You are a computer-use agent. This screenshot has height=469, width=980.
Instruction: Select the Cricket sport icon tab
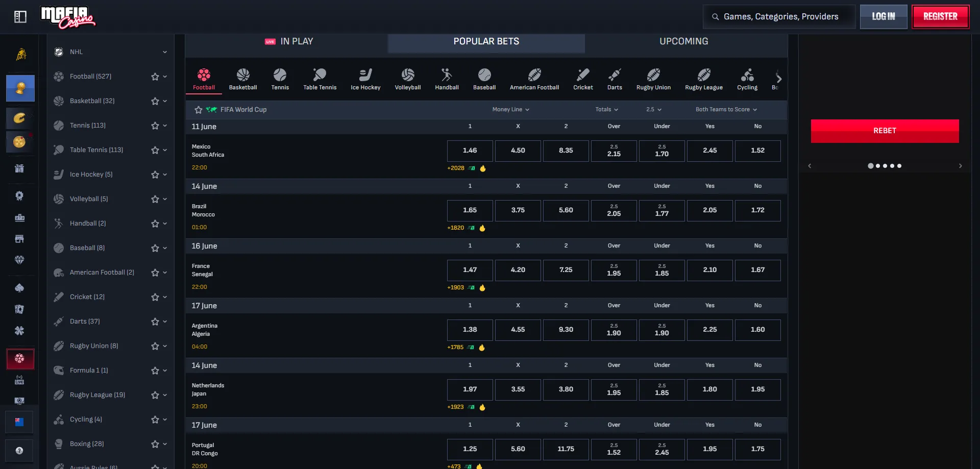(583, 79)
